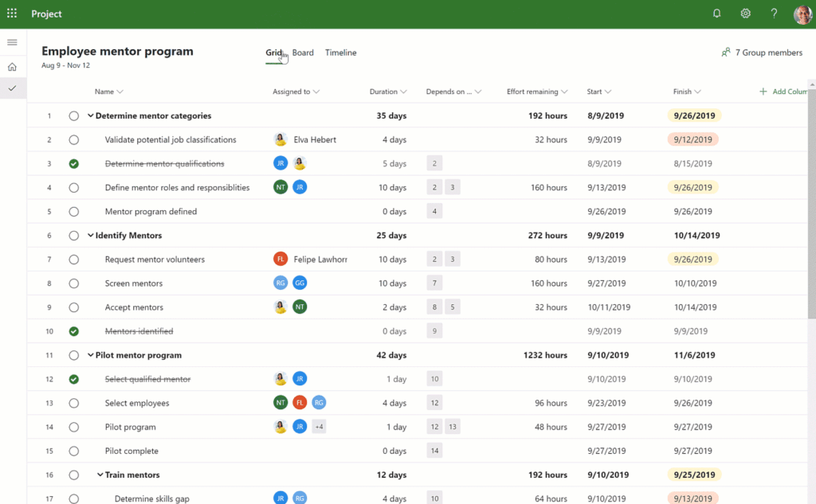Mark Validate potential job classifications complete

[x=74, y=140]
